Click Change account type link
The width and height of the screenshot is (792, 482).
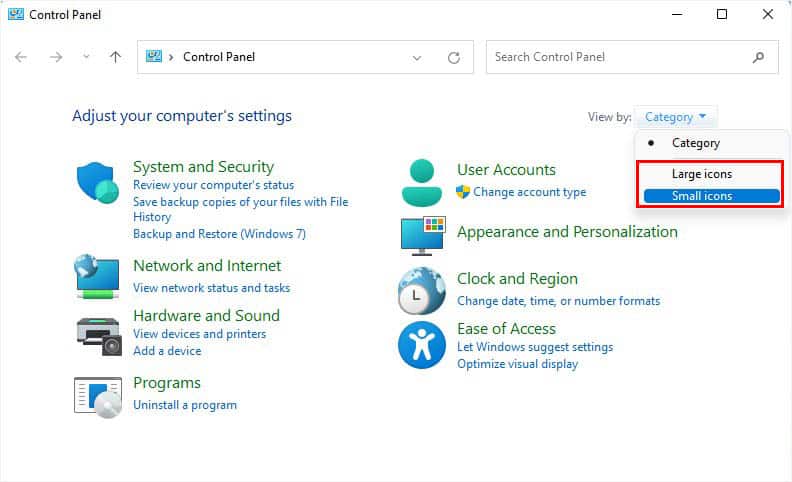point(529,192)
